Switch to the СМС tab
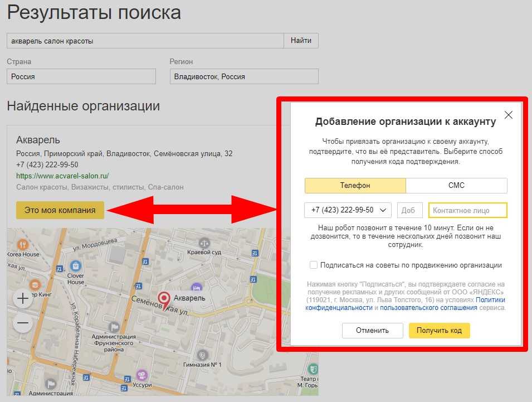Image resolution: width=532 pixels, height=402 pixels. click(456, 186)
